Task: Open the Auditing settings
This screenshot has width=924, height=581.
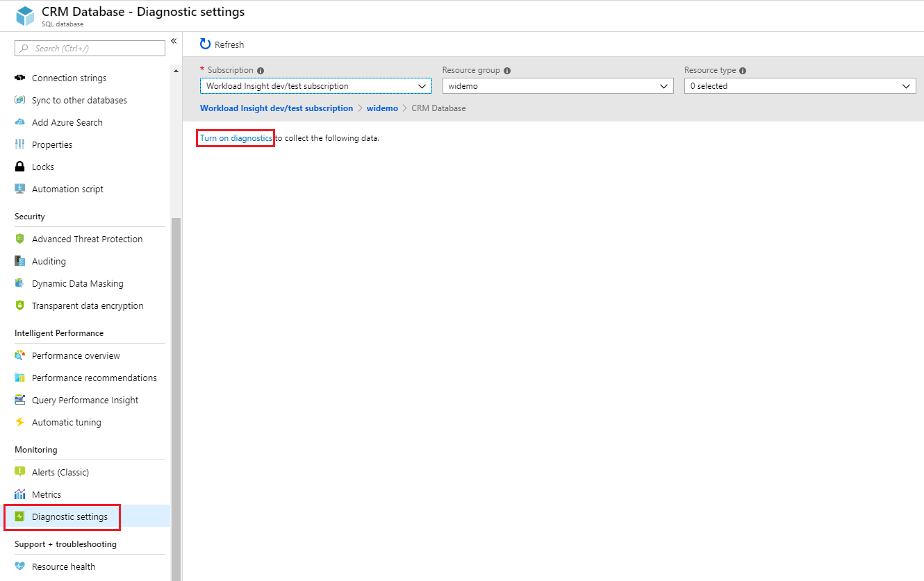Action: tap(47, 260)
